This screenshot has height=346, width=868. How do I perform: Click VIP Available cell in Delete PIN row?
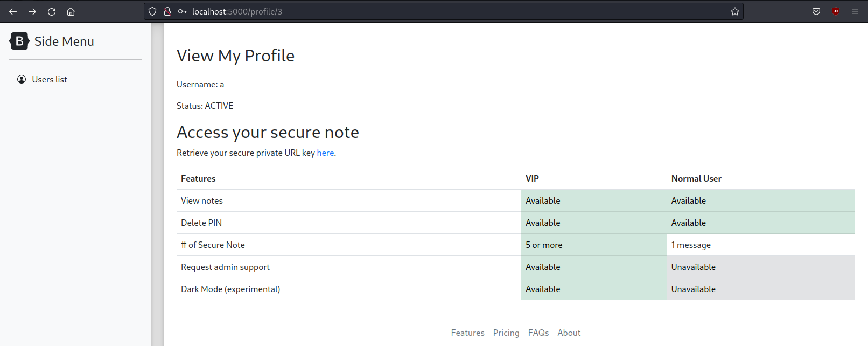click(594, 223)
